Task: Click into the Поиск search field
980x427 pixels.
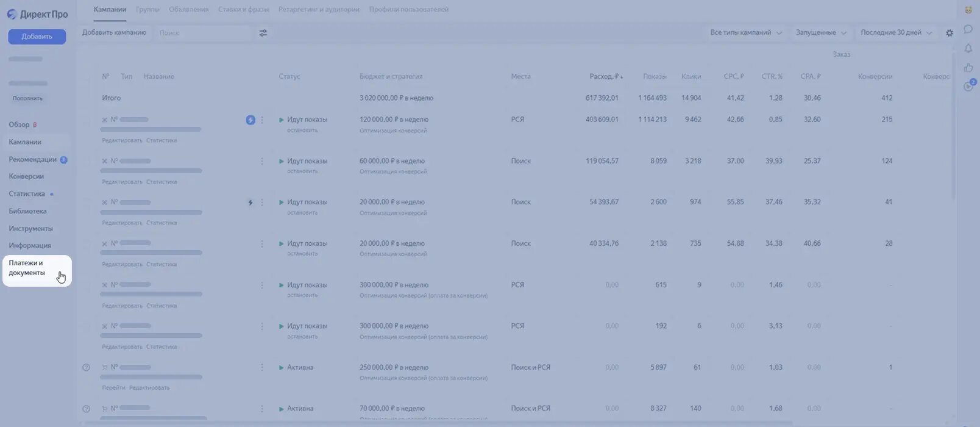Action: (x=203, y=33)
